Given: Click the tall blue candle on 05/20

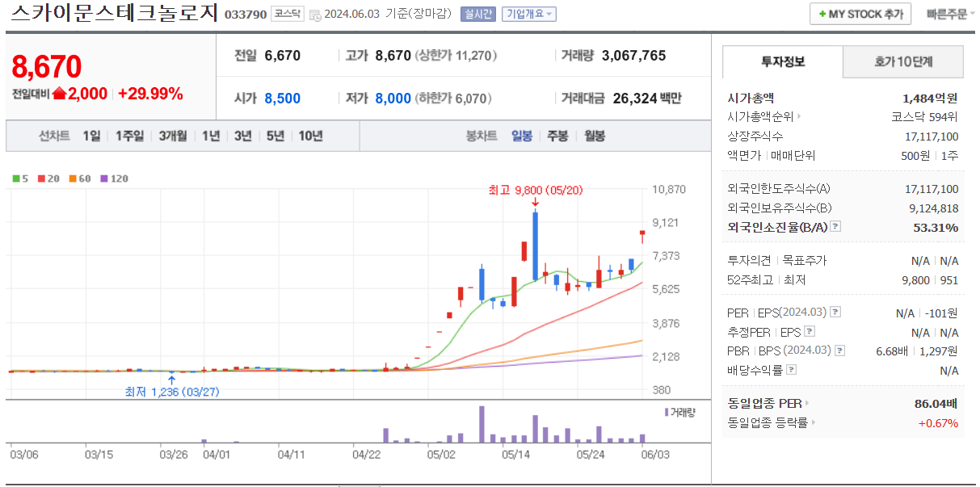Looking at the screenshot, I should 535,246.
